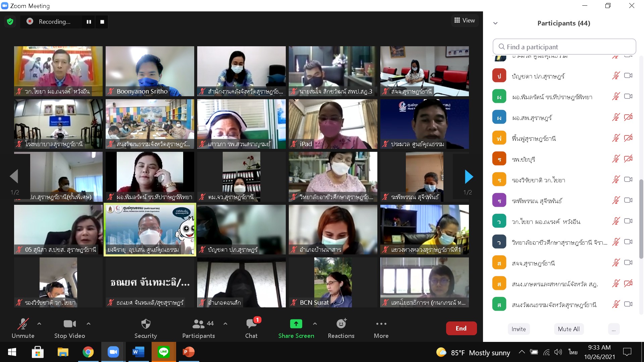Click the green encryption shield icon
Viewport: 644px width, 362px height.
point(10,22)
